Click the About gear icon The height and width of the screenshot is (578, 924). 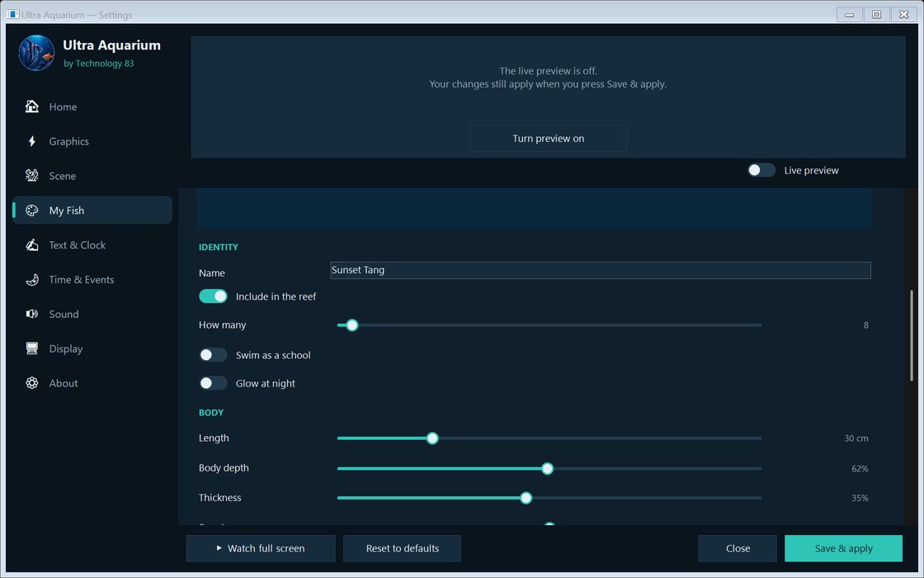point(32,383)
